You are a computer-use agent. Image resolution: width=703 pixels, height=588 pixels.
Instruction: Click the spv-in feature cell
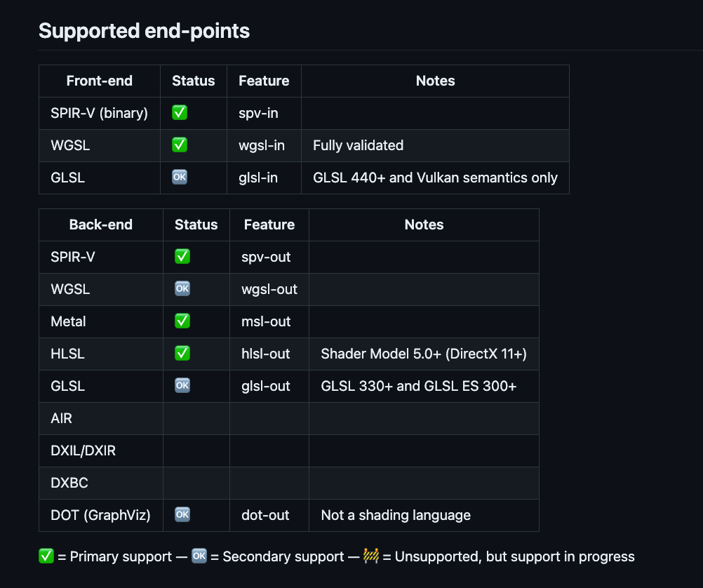tap(260, 113)
